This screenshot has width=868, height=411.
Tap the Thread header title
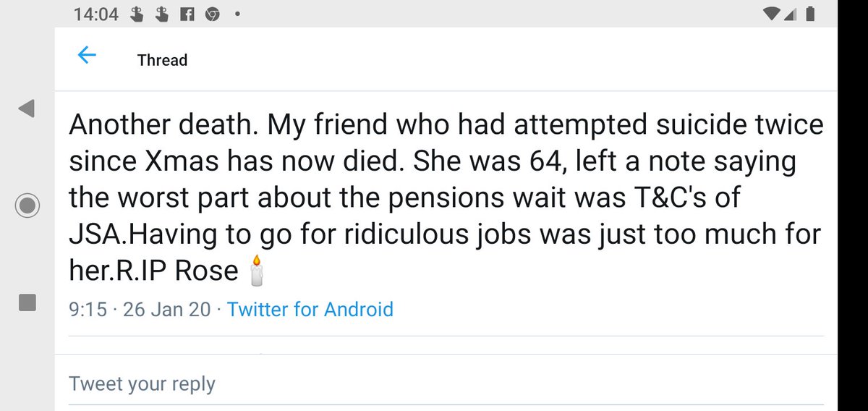[x=162, y=60]
